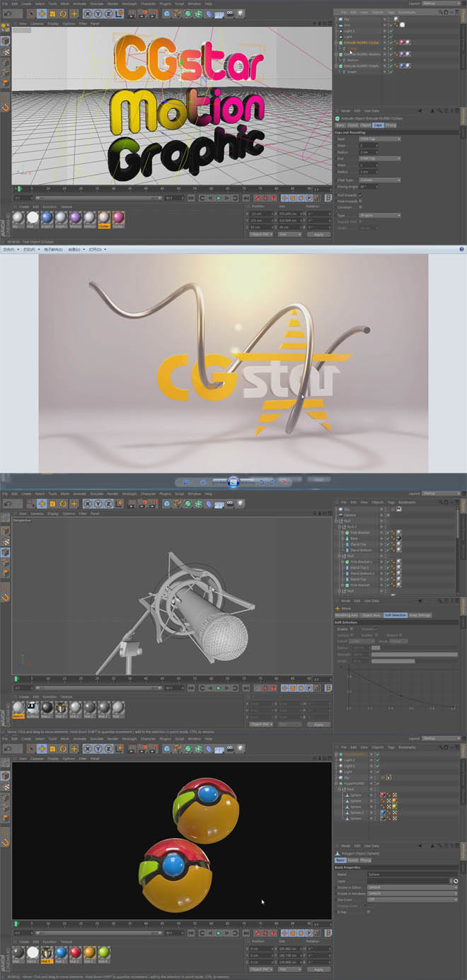467x980 pixels.
Task: Select the Rotate tool in the microphone window toolbar
Action: pyautogui.click(x=63, y=503)
